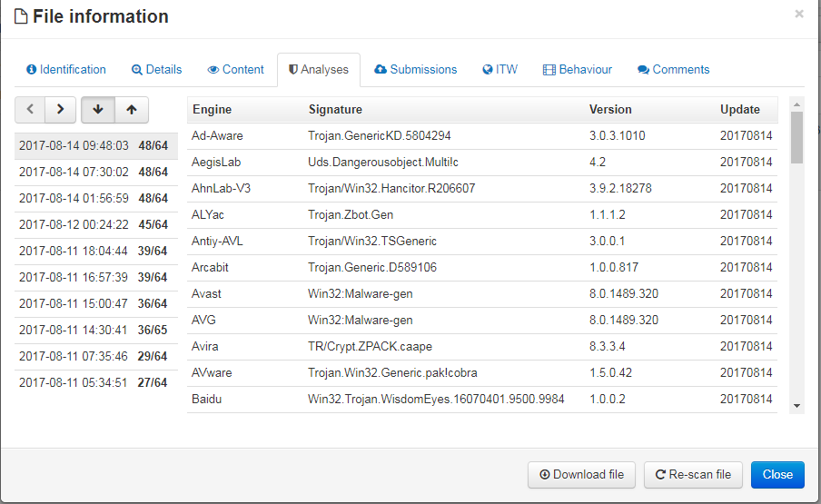
Task: Select the 2017-08-11 14:30:41 analysis entry
Action: (x=94, y=331)
